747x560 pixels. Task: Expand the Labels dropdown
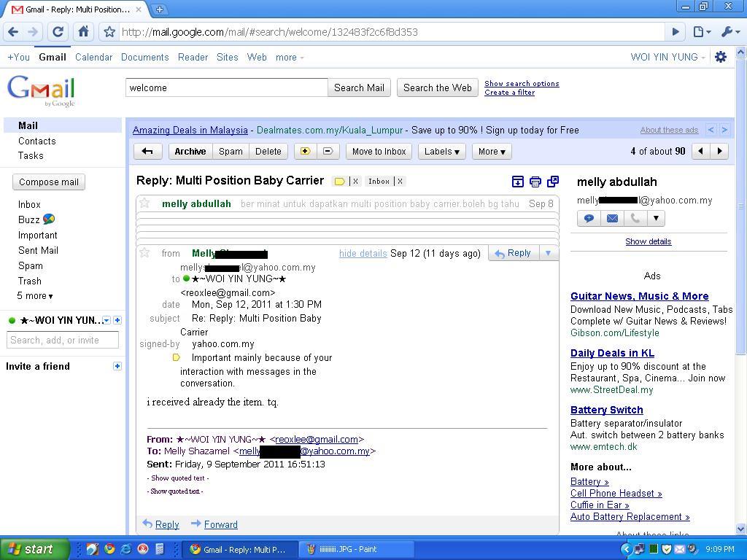click(x=441, y=152)
